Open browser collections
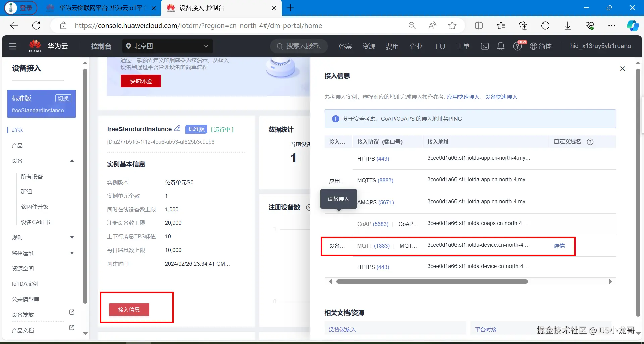Screen dimensions: 644x344 (x=523, y=25)
